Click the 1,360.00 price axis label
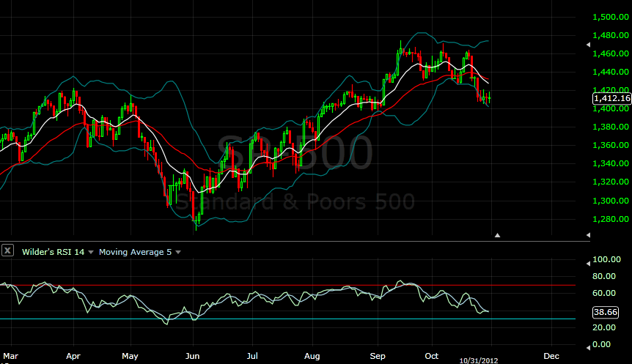This screenshot has height=364, width=632. [x=611, y=145]
